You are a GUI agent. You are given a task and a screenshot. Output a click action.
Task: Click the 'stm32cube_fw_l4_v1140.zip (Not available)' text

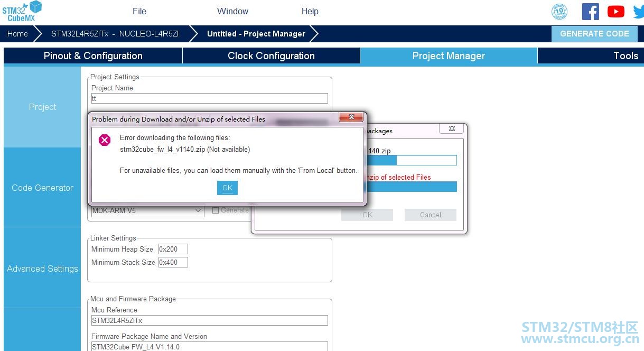(185, 149)
